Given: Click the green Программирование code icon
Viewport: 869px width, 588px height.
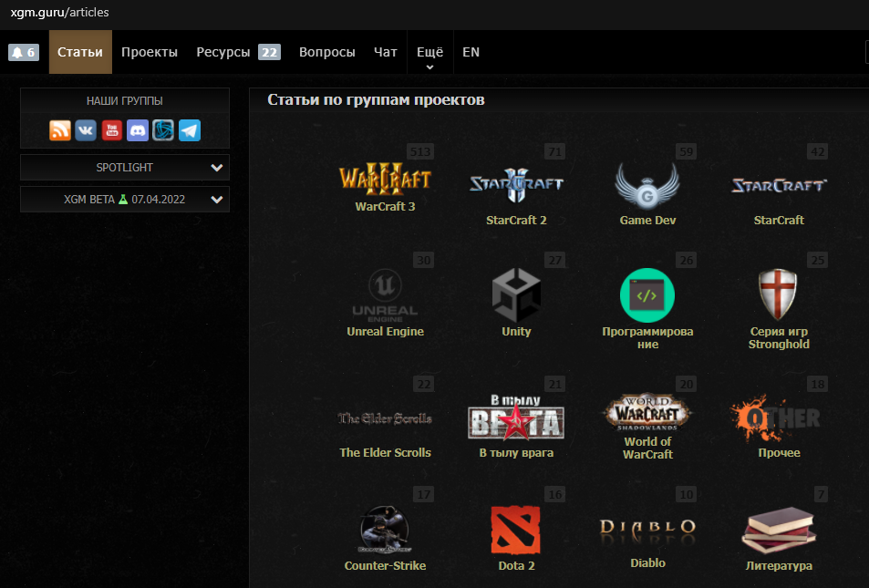Looking at the screenshot, I should [x=647, y=295].
